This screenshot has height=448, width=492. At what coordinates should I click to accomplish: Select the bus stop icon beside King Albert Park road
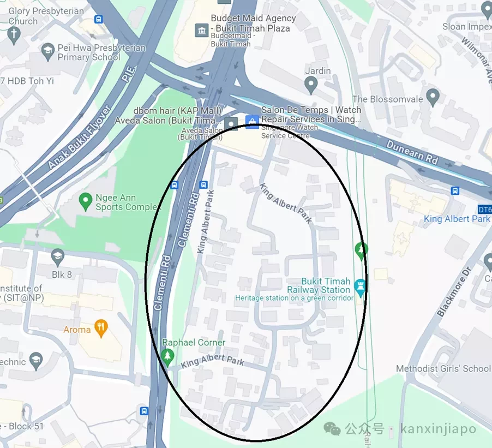pyautogui.click(x=203, y=184)
